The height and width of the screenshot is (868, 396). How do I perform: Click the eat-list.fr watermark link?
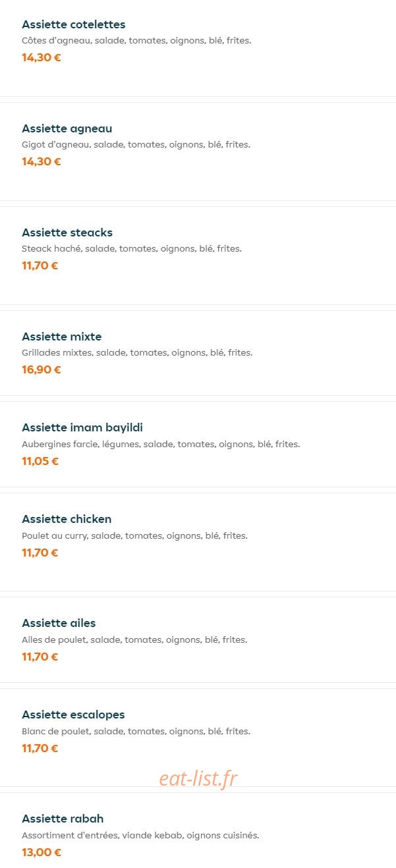click(198, 778)
